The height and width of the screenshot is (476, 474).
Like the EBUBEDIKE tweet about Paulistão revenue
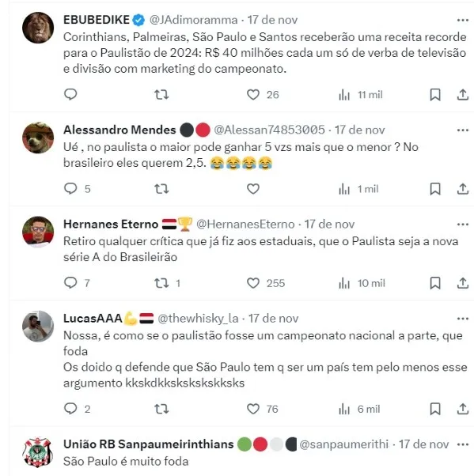(252, 95)
